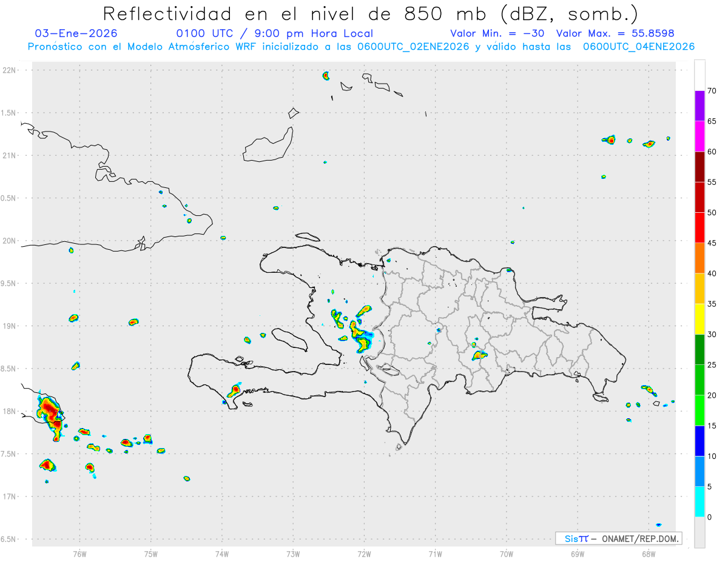Select the orange 40–45 dBZ legend swatch
The height and width of the screenshot is (562, 728).
pyautogui.click(x=699, y=258)
